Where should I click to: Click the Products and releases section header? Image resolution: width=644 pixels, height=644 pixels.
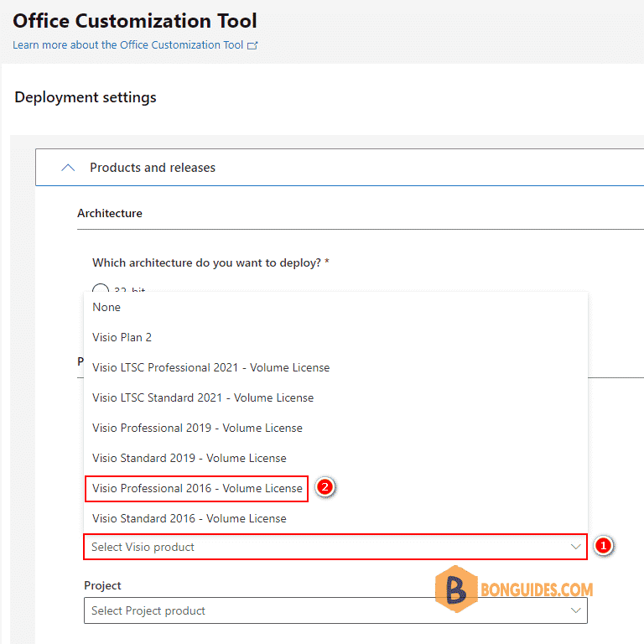pos(340,168)
